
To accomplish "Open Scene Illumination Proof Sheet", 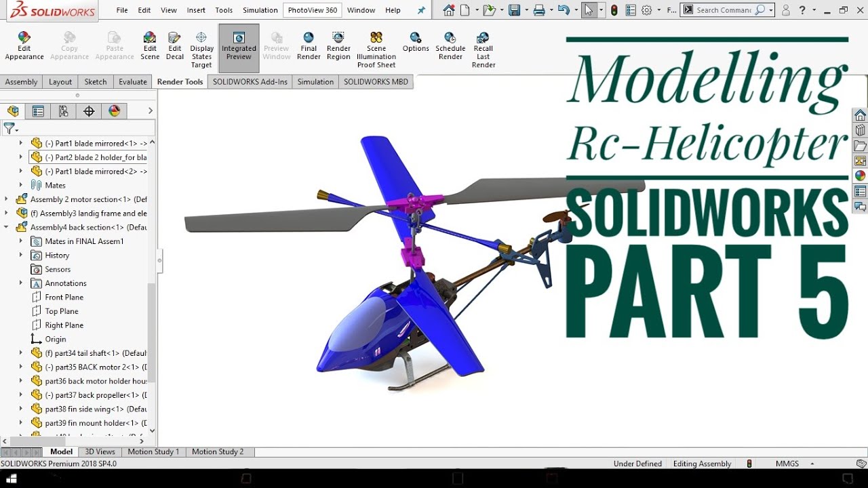I will [376, 50].
